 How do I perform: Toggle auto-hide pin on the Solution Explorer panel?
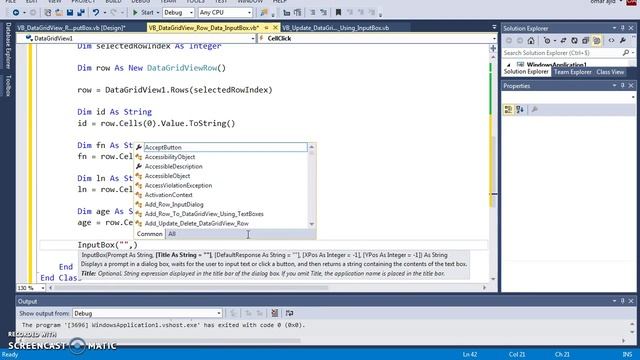coord(622,28)
